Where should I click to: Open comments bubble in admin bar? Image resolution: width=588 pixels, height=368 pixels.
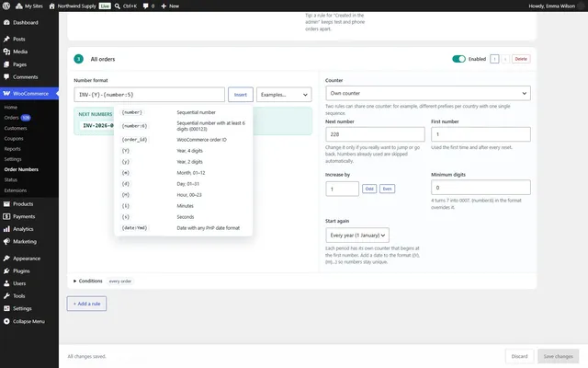[x=149, y=6]
